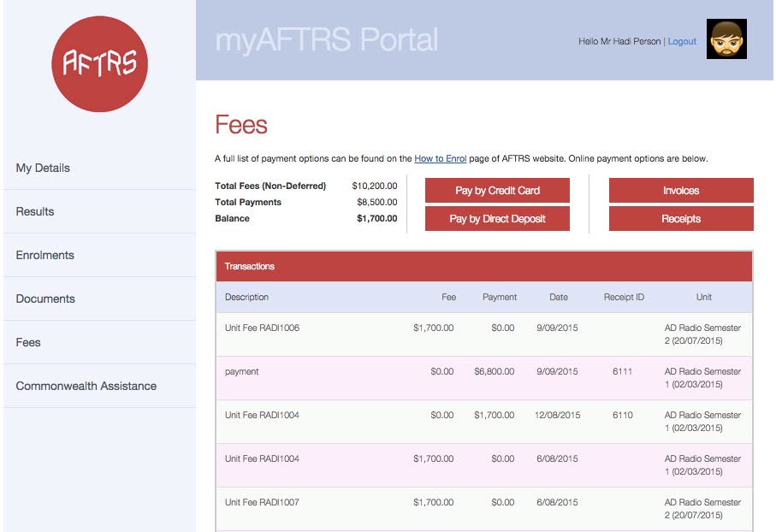The height and width of the screenshot is (532, 776).
Task: Click the Total Fees (Non-Deferred) label
Action: click(270, 186)
